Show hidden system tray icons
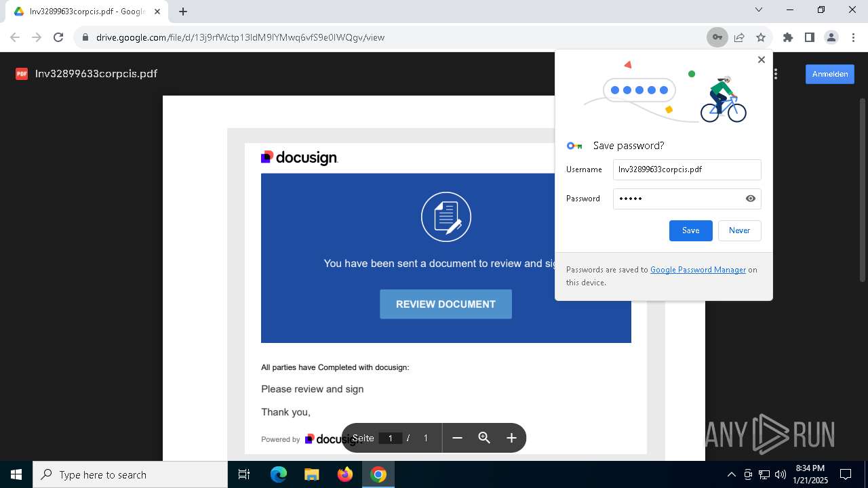The height and width of the screenshot is (488, 868). pos(731,474)
